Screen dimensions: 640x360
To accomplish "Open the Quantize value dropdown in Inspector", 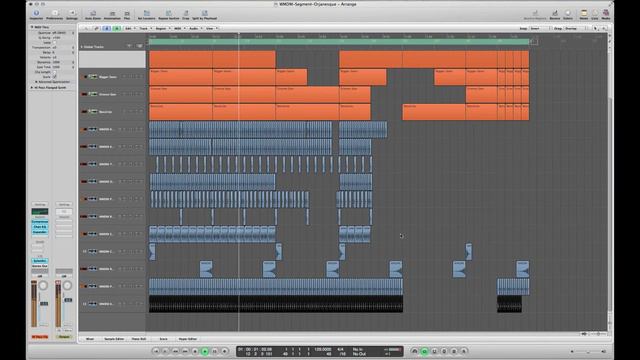I will pyautogui.click(x=63, y=33).
